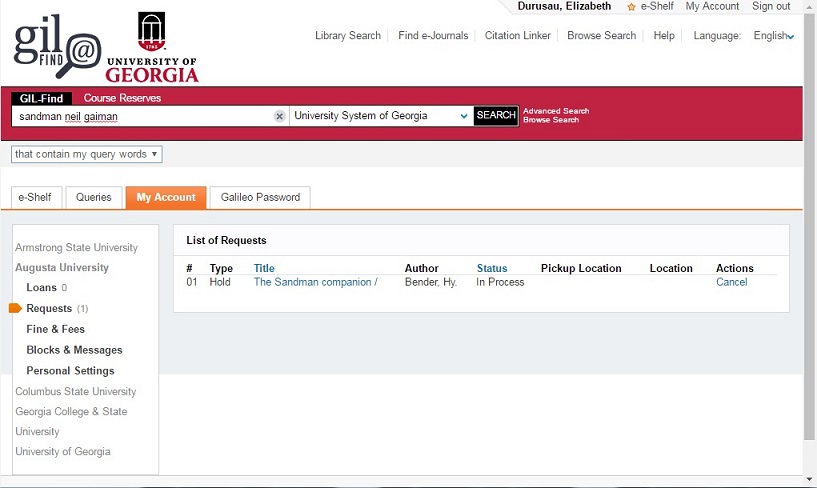This screenshot has height=488, width=817.
Task: Click the orange arrow marker beside Requests
Action: (x=15, y=308)
